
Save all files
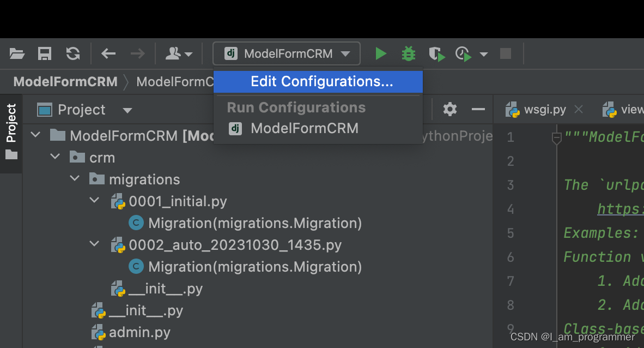point(44,53)
